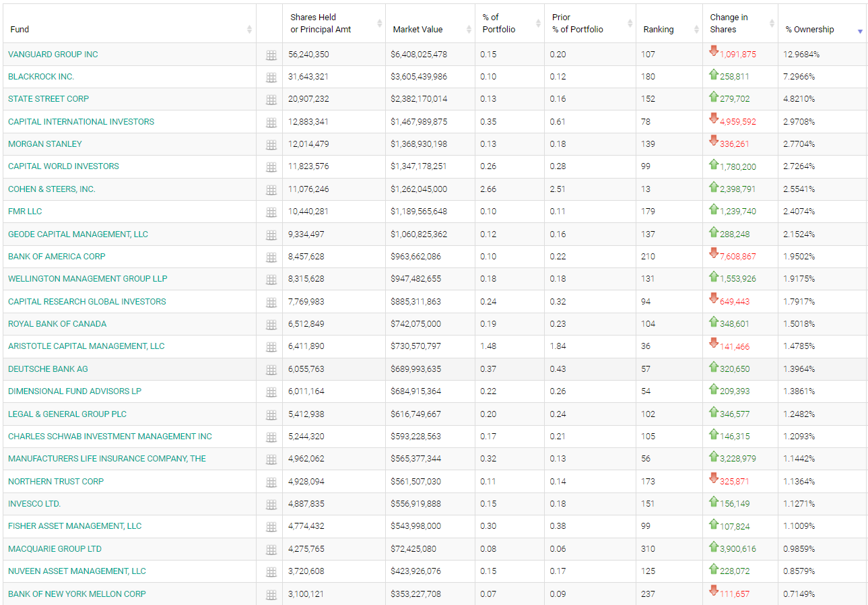The width and height of the screenshot is (868, 605).
Task: Open INVESCO LTD. fund link
Action: (x=34, y=504)
